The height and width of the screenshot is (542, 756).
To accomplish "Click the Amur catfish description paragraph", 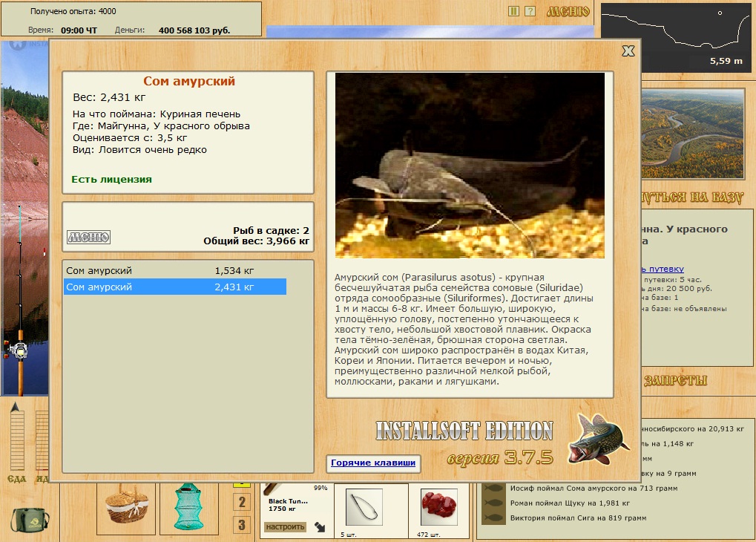I will pos(464,330).
